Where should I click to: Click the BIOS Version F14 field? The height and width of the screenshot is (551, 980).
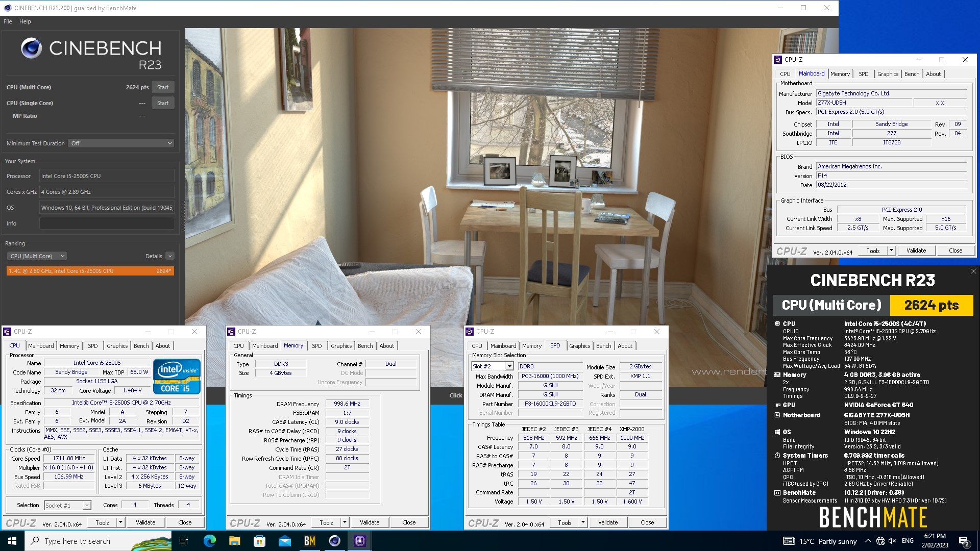[x=891, y=176]
